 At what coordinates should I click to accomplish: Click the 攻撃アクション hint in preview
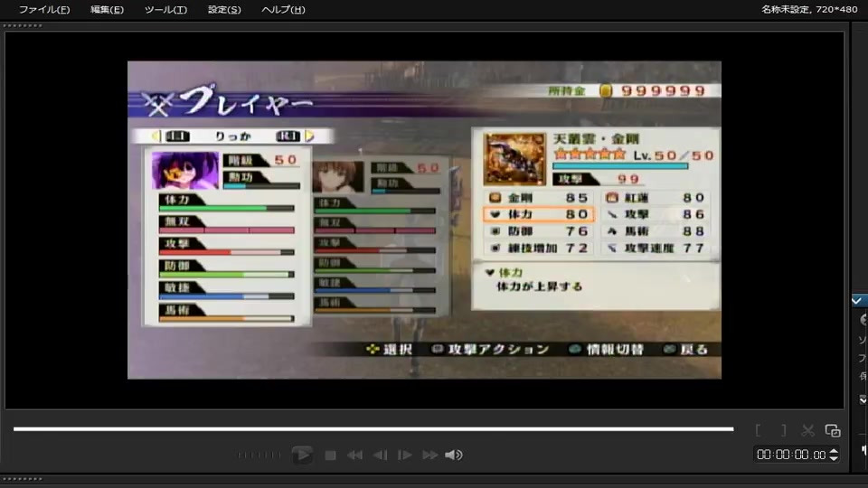pos(490,349)
